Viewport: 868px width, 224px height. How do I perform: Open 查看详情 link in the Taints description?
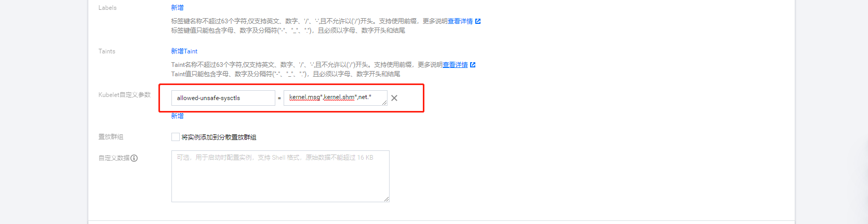point(455,65)
